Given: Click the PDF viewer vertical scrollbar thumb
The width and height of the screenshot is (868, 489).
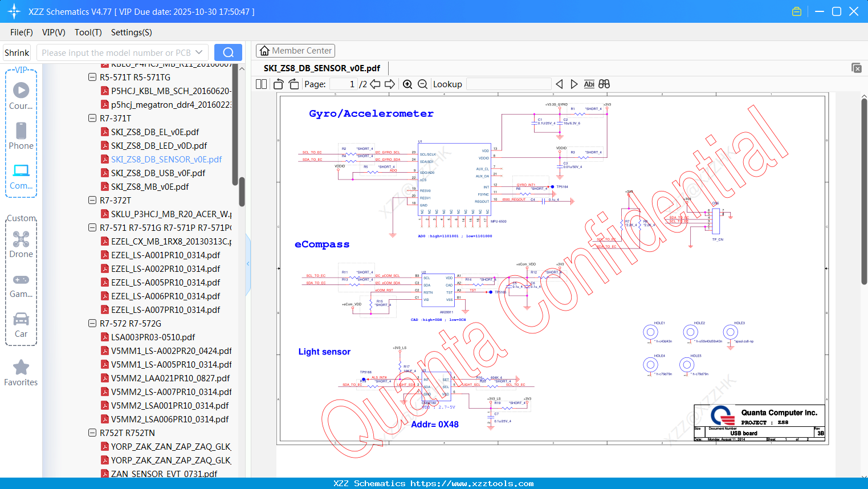Looking at the screenshot, I should pos(864,191).
